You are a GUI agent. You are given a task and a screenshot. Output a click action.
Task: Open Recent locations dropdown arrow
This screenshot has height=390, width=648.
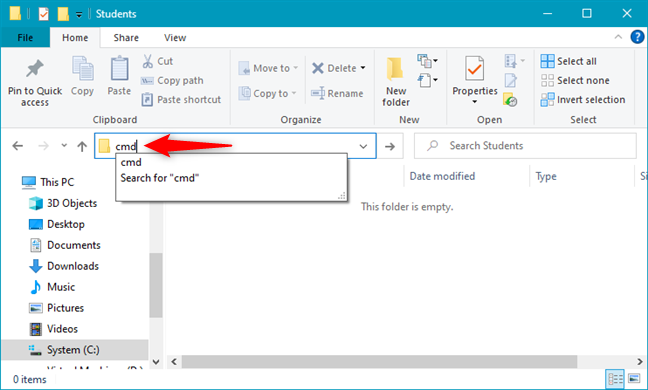[x=64, y=145]
